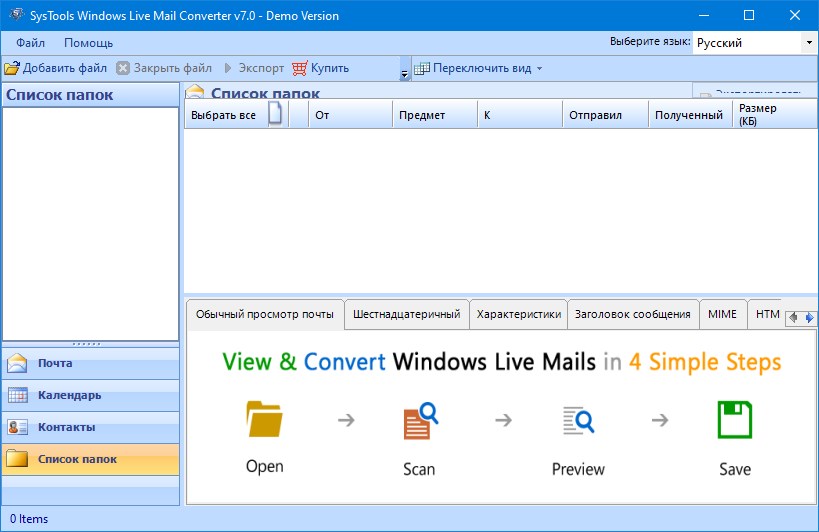The image size is (819, 532).
Task: Click the Экспорт play arrow icon
Action: 228,68
